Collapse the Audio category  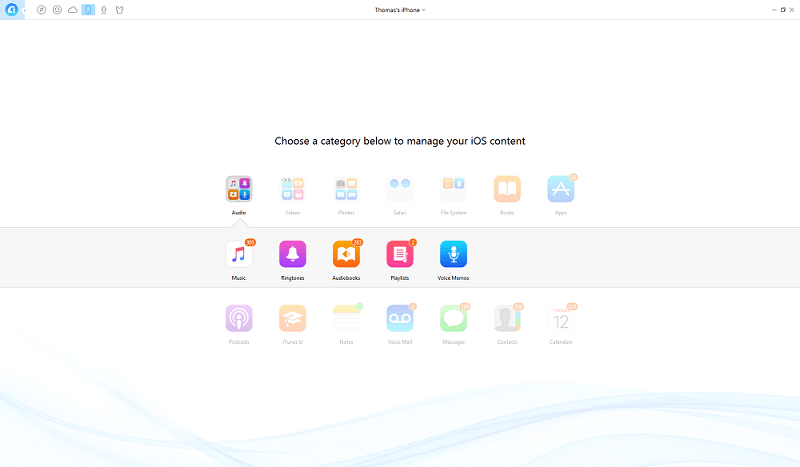[239, 189]
